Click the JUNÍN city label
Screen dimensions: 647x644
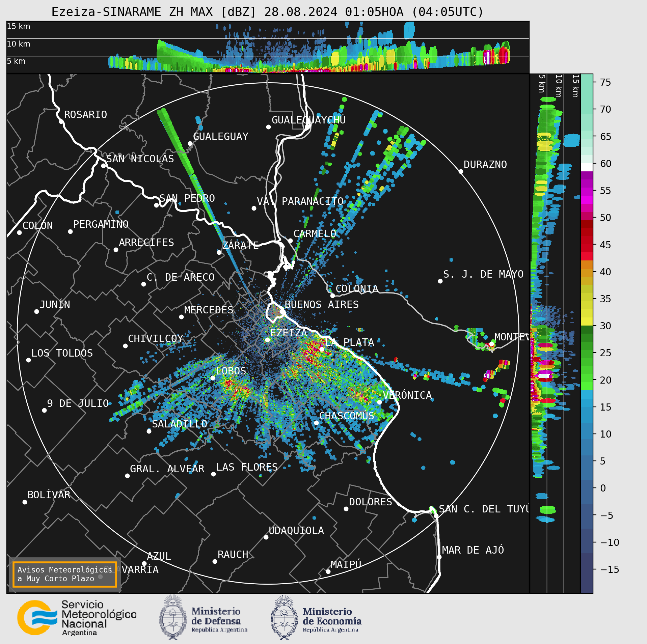(x=55, y=305)
